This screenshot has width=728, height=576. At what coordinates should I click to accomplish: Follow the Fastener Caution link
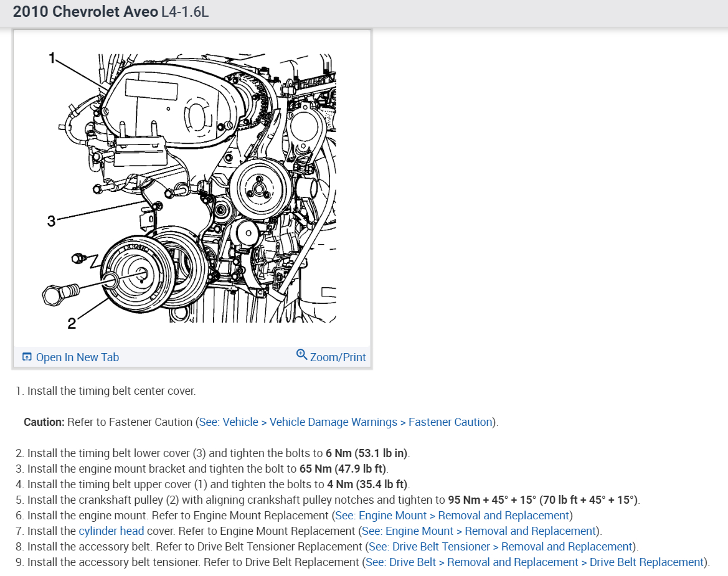[346, 422]
